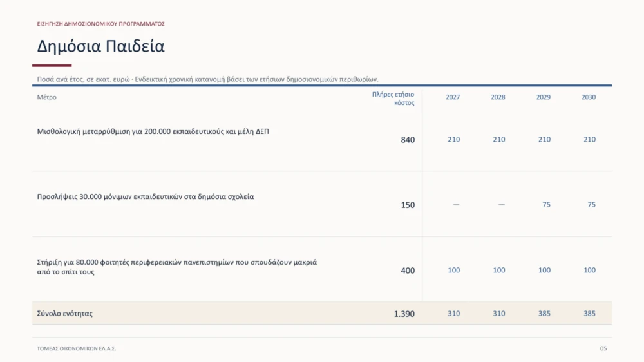Screen dimensions: 644x362
Task: Click the footer text "ΤΟΜΕΑΣ ΟΙΚΟΝΟΜΙΚΩΝ ΕΛ.Α.Σ."
Action: [x=77, y=348]
